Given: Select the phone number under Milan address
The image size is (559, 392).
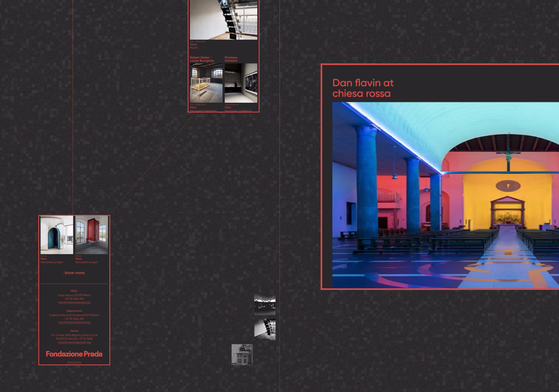Looking at the screenshot, I should coord(74,299).
